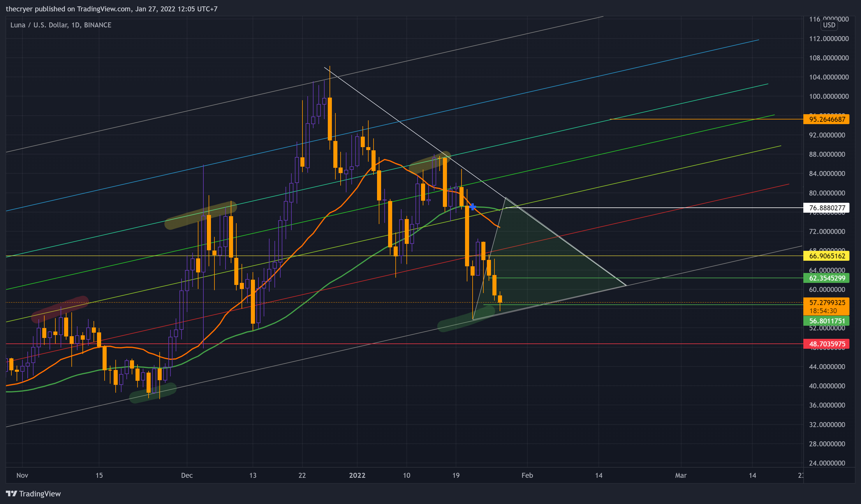This screenshot has height=504, width=861.
Task: Click the red 48.7035975 price label
Action: (x=826, y=344)
